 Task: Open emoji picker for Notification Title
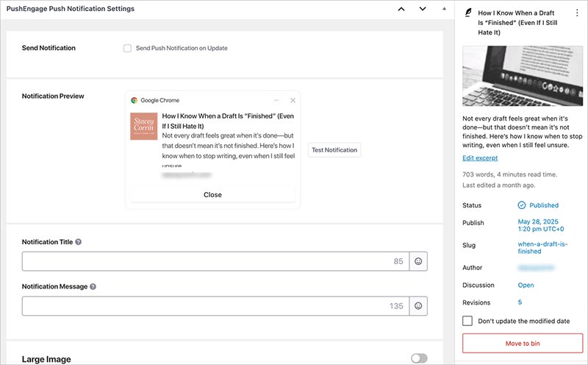[x=418, y=261]
